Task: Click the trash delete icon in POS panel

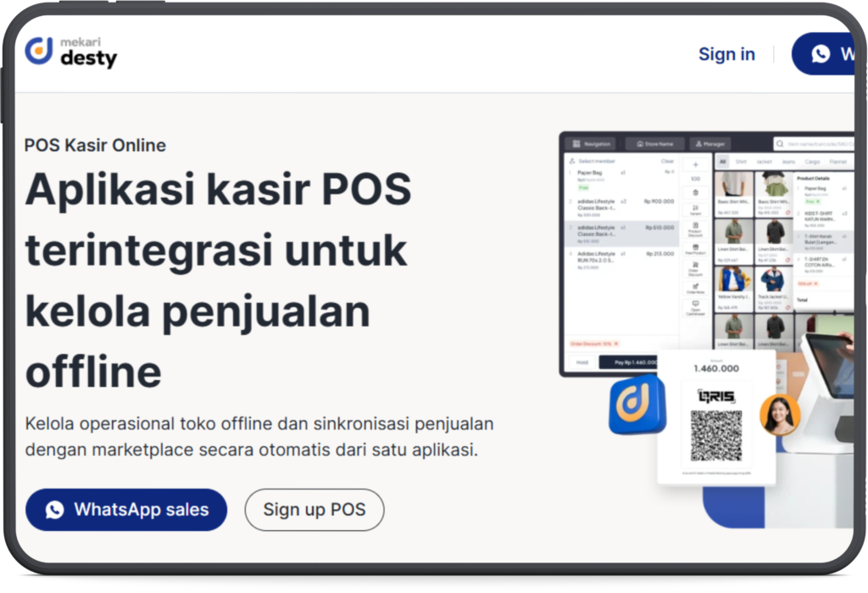Action: 696,193
